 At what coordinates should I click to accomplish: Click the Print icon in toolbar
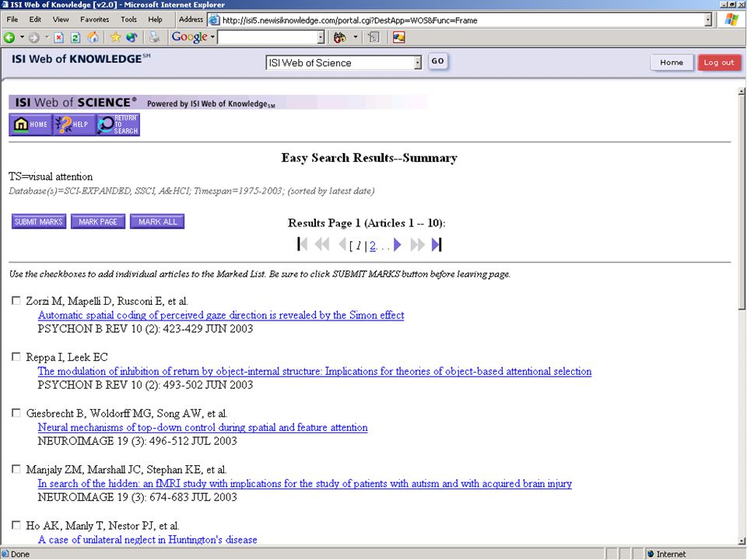[x=154, y=37]
